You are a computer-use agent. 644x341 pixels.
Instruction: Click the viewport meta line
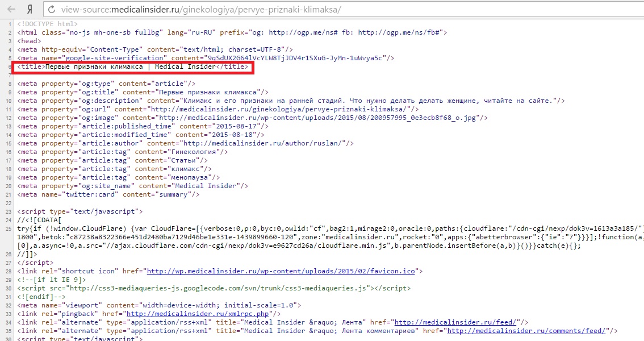pyautogui.click(x=160, y=305)
